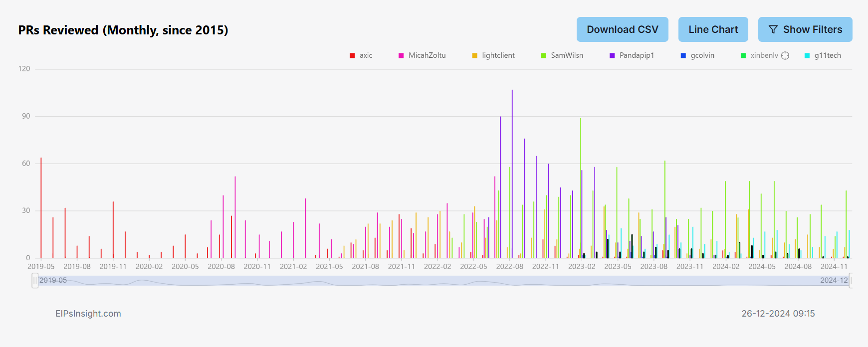Click the left handle of range slider
Image resolution: width=868 pixels, height=347 pixels.
point(35,281)
